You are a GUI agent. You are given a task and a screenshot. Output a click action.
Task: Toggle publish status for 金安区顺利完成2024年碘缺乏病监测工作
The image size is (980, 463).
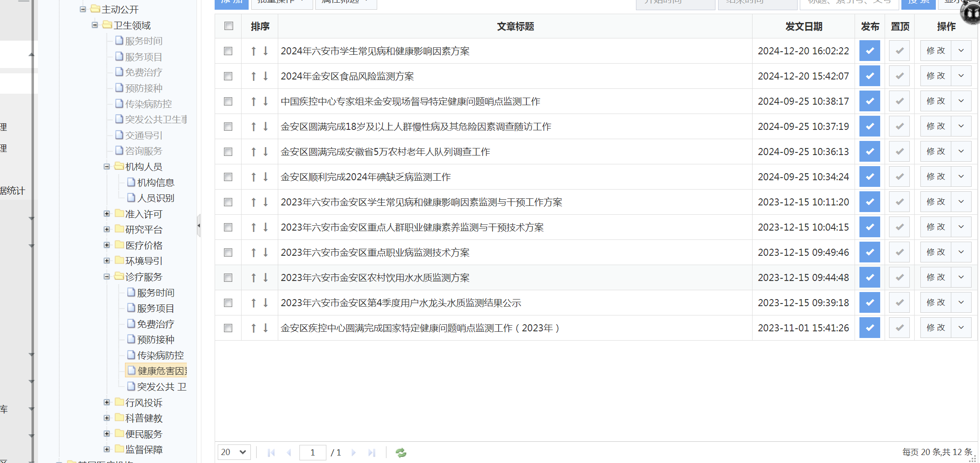click(x=869, y=177)
